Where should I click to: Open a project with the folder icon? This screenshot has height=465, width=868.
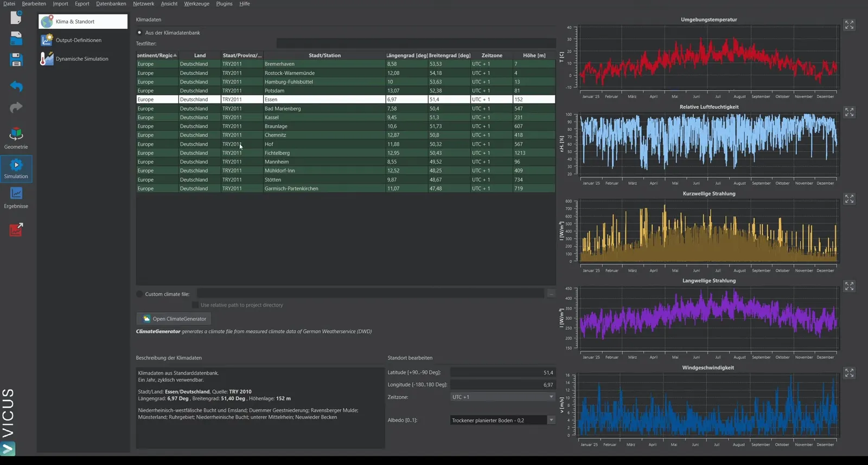point(16,38)
